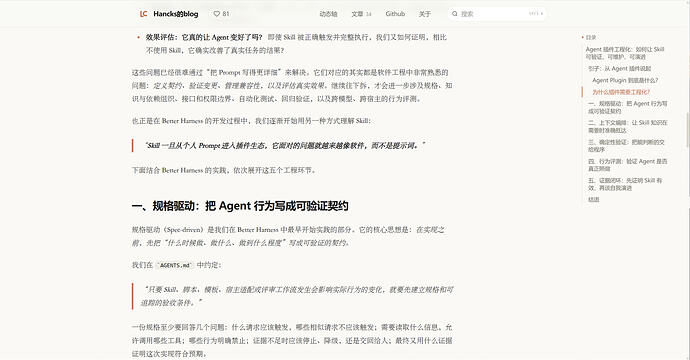The height and width of the screenshot is (360, 690).
Task: Go to the Agent Plugin 到底是什么? TOC entry
Action: click(x=625, y=81)
